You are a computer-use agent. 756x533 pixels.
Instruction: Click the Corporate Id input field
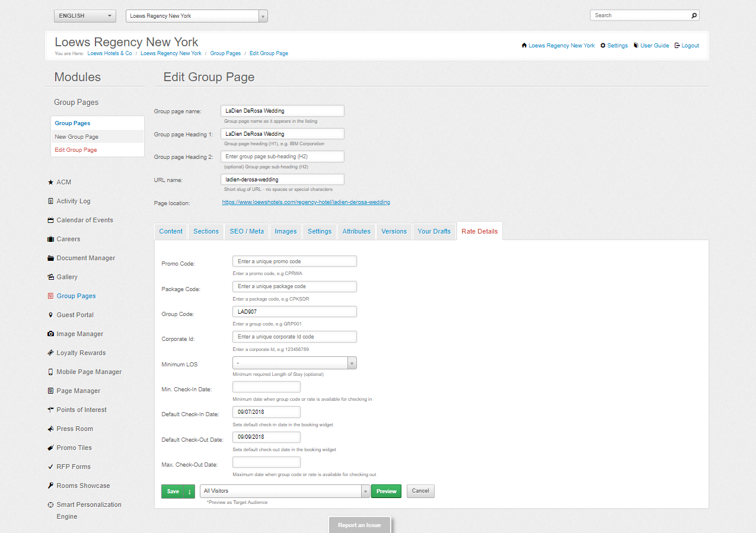(x=295, y=337)
